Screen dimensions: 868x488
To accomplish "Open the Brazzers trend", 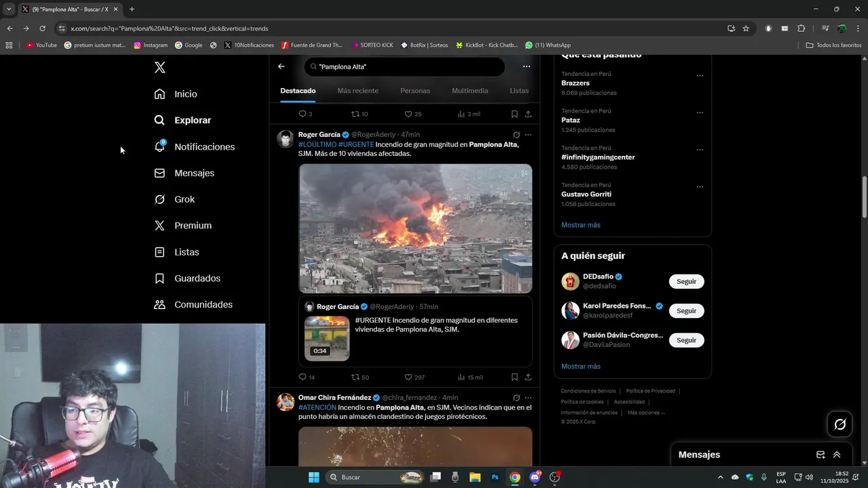I will 575,83.
